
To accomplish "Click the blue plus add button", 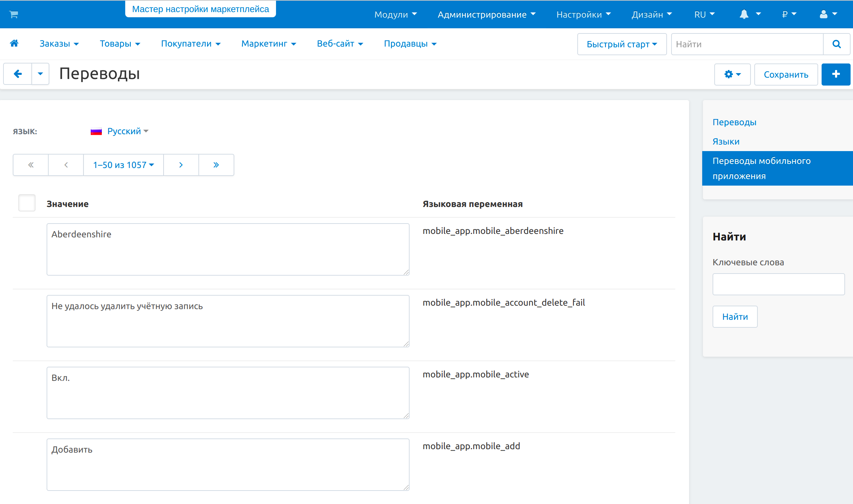I will [x=836, y=75].
